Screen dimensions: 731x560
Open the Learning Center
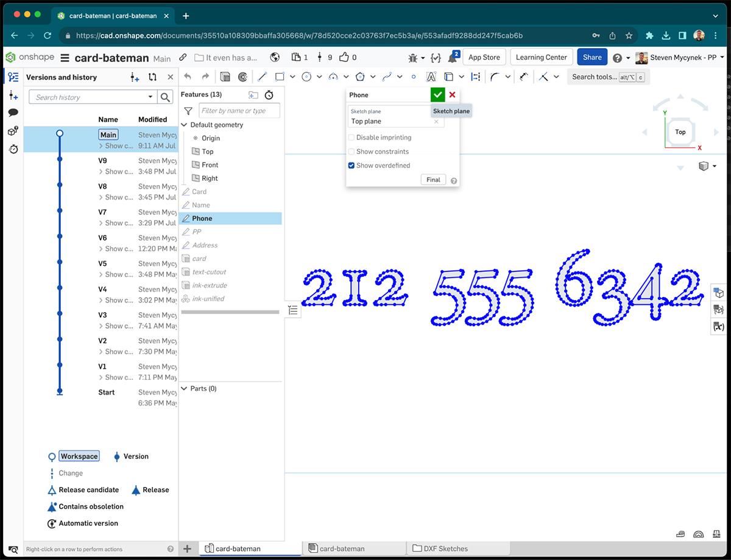pos(541,57)
